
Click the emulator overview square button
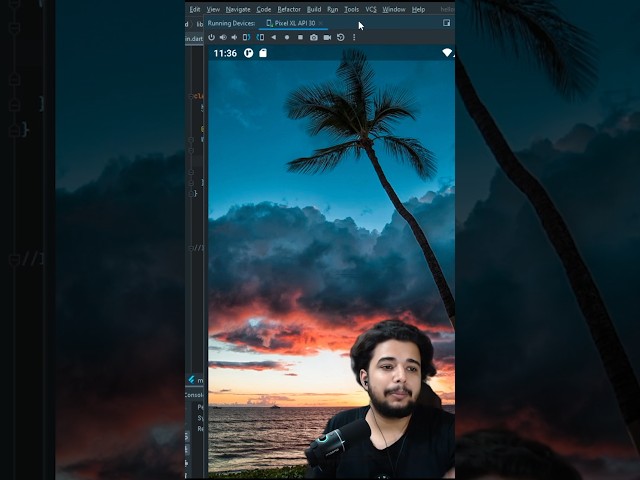click(300, 37)
